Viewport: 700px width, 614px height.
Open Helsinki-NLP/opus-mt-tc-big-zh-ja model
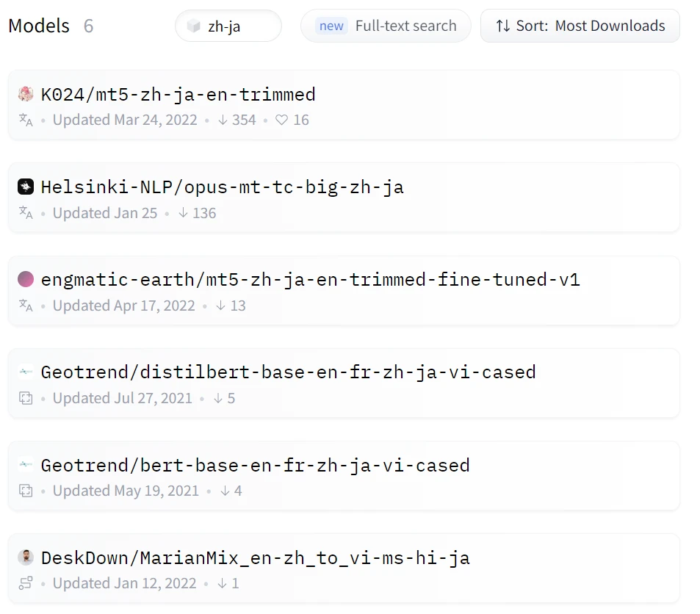[223, 187]
